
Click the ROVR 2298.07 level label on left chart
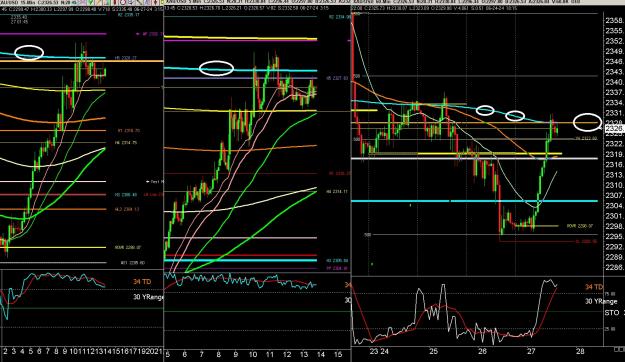pyautogui.click(x=128, y=247)
